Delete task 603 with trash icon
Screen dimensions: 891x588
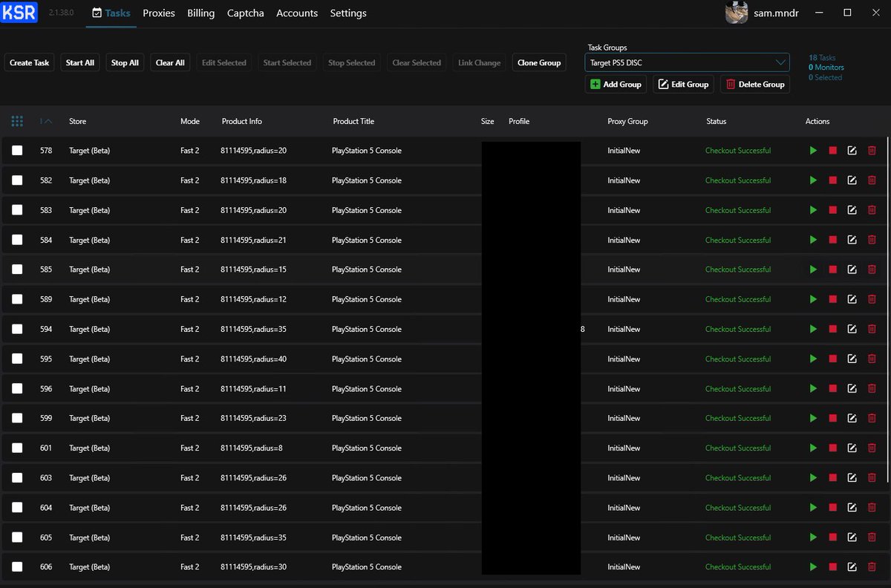tap(872, 478)
